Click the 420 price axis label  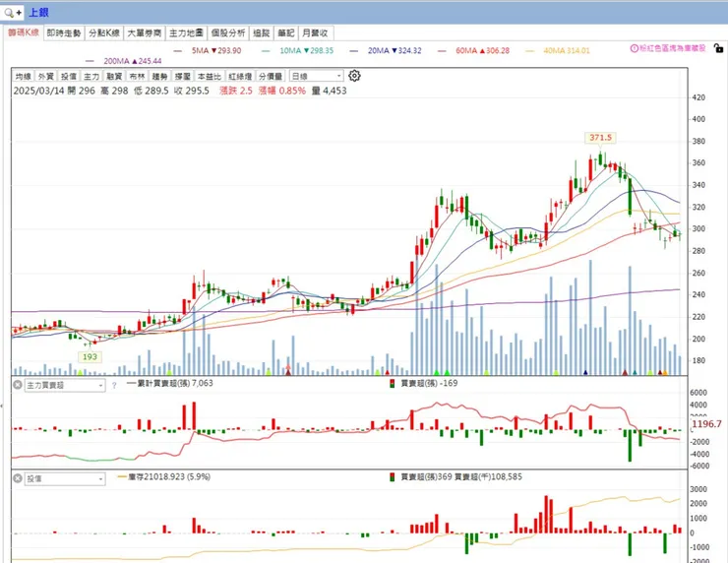coord(698,97)
